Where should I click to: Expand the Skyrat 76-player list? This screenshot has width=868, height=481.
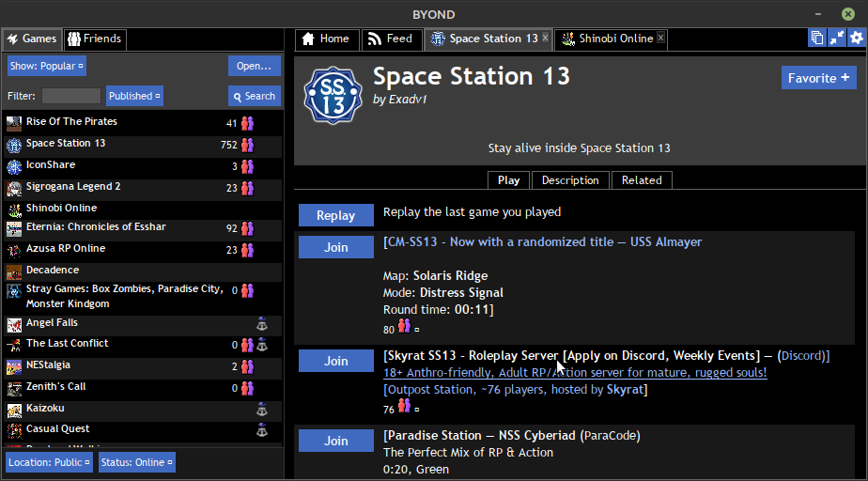(x=417, y=410)
